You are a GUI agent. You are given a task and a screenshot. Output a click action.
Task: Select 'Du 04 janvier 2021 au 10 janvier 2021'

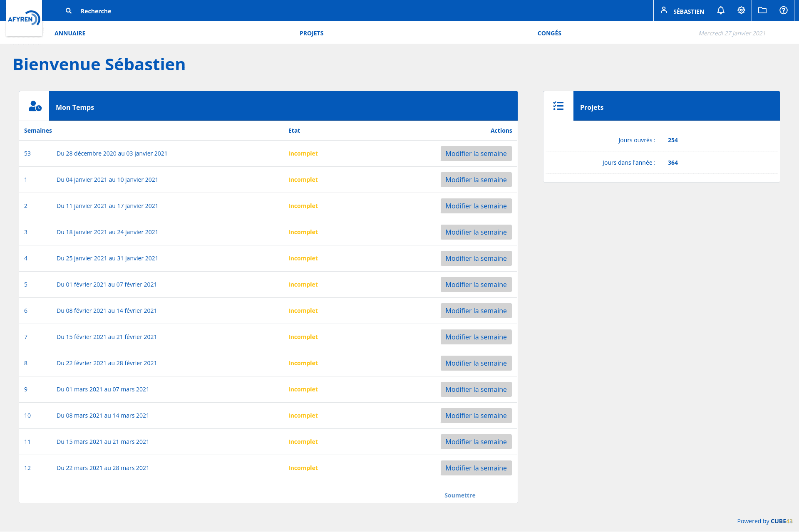pos(107,180)
